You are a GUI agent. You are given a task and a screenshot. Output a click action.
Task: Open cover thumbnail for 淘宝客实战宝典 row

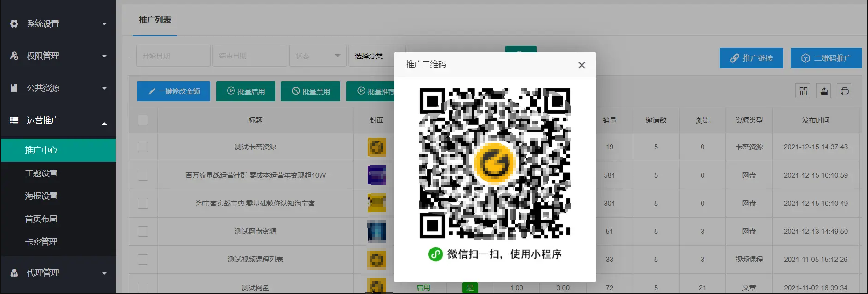click(377, 203)
